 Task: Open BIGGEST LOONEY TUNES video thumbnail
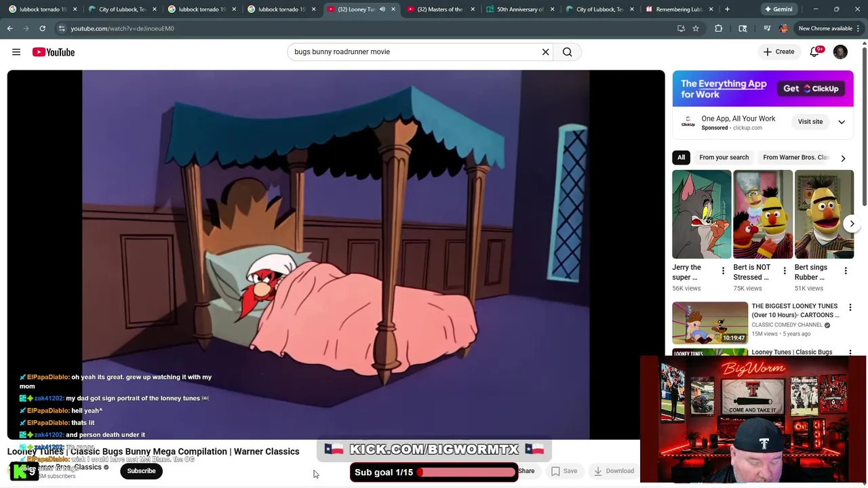pos(710,323)
